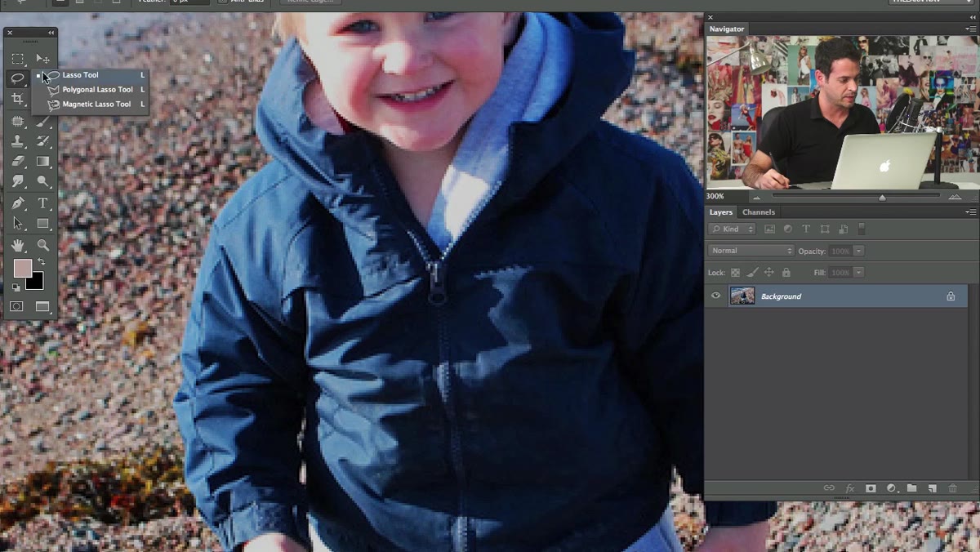Delete layer with trash icon
980x552 pixels.
coord(952,488)
